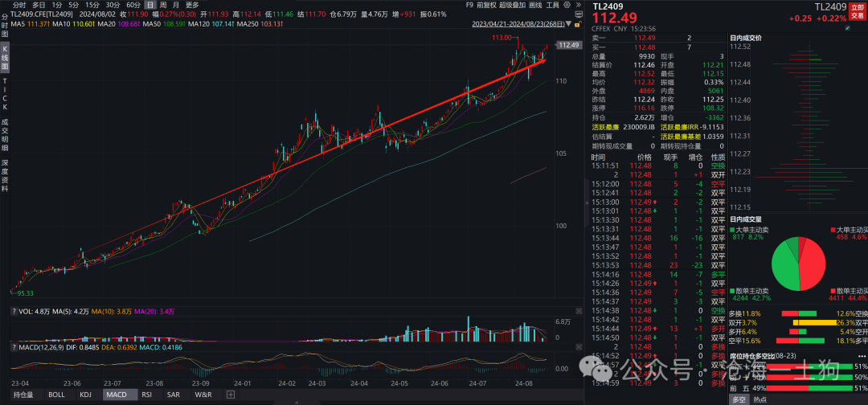Click the 跌停 108.32 limit-down value
The width and height of the screenshot is (868, 405).
(x=714, y=108)
